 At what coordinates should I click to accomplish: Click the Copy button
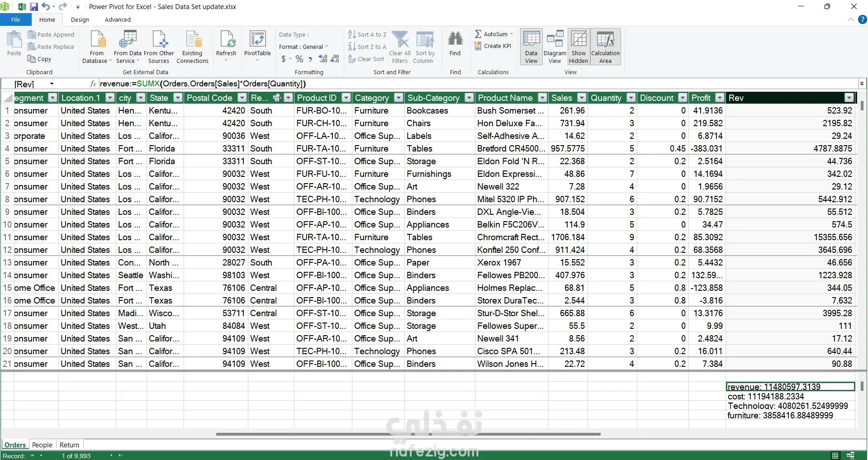pos(39,59)
